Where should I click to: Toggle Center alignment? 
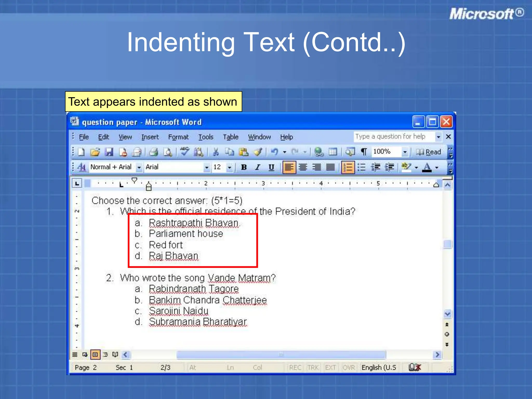pos(303,167)
